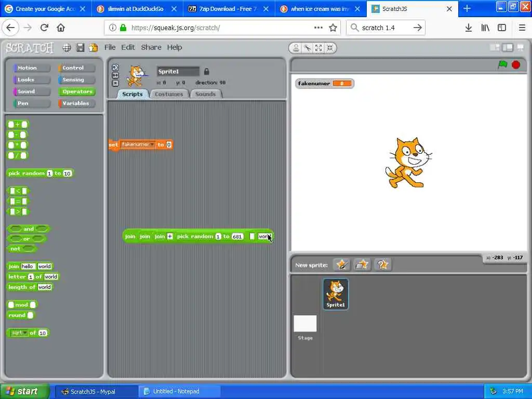Click the 681 value in script block

tap(237, 236)
